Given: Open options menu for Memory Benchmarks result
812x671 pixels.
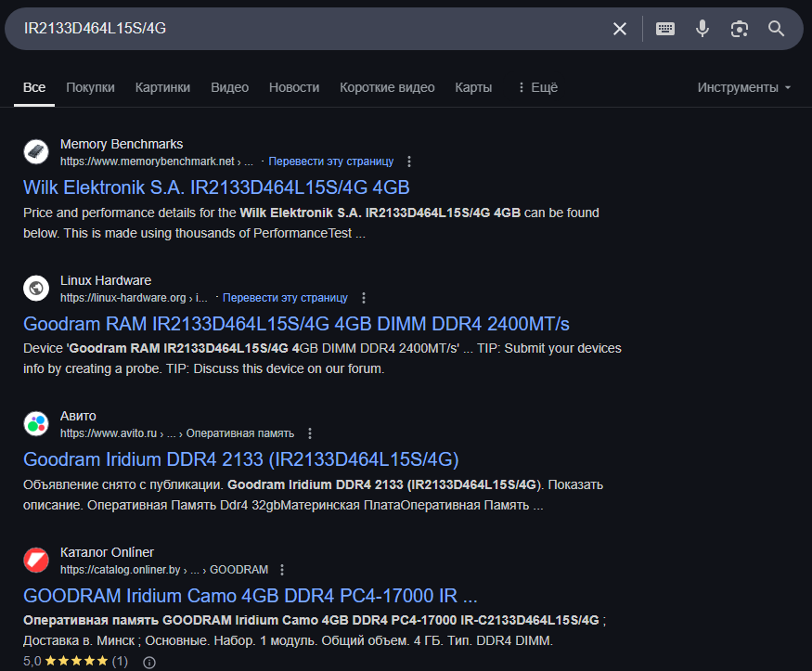Looking at the screenshot, I should tap(409, 161).
